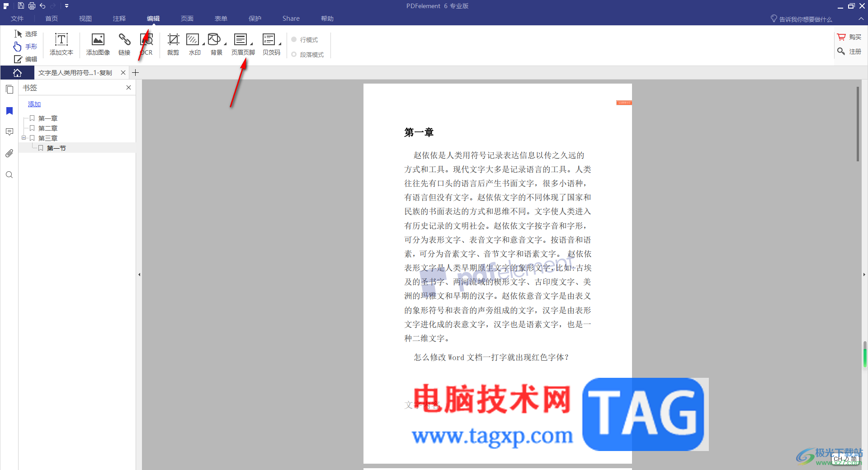Image resolution: width=868 pixels, height=470 pixels.
Task: Switch to the 首页 tab
Action: tap(52, 19)
